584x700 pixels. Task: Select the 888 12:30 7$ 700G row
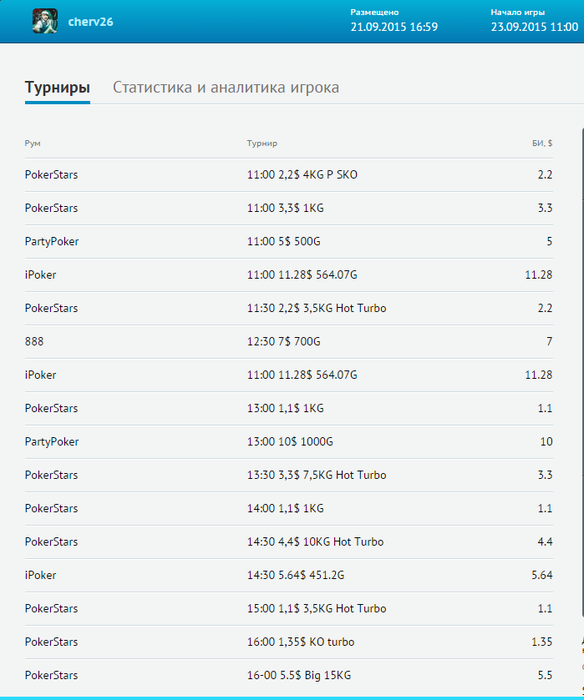click(288, 342)
